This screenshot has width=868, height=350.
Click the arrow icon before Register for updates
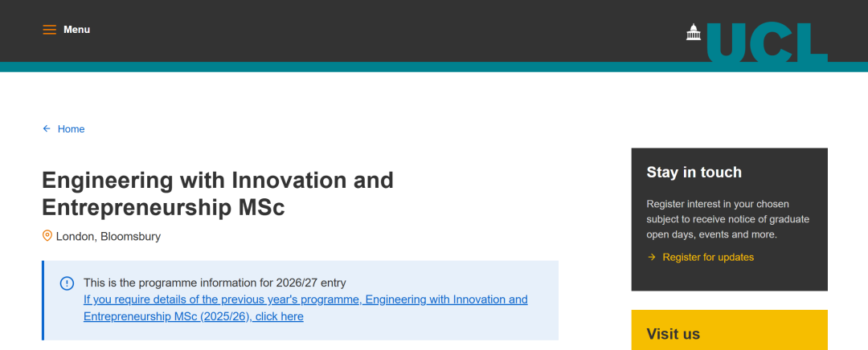(652, 257)
